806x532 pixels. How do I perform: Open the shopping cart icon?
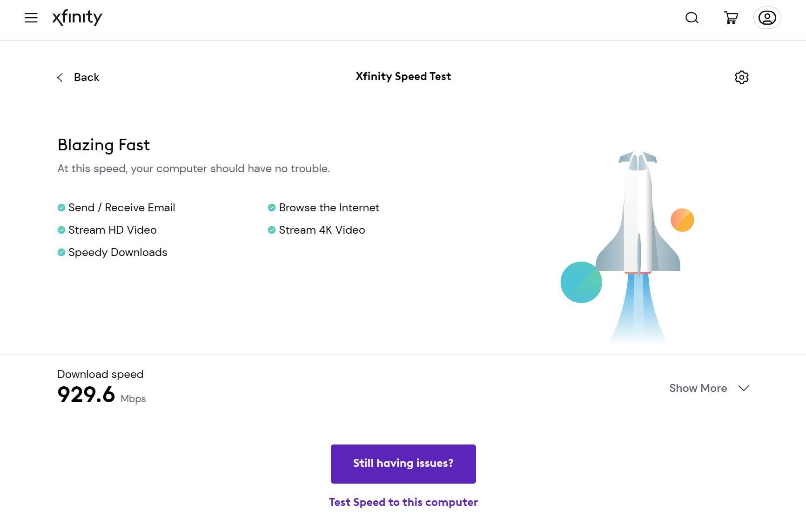[731, 18]
